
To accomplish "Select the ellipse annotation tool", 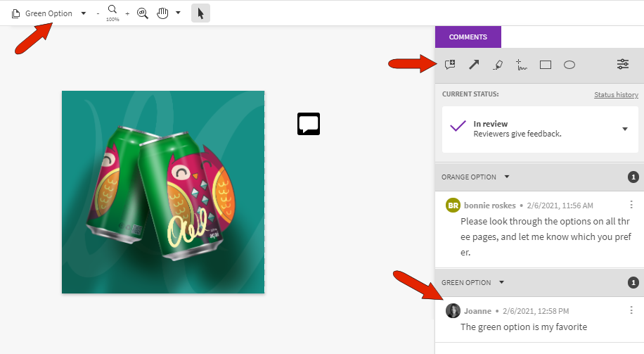I will pyautogui.click(x=569, y=65).
